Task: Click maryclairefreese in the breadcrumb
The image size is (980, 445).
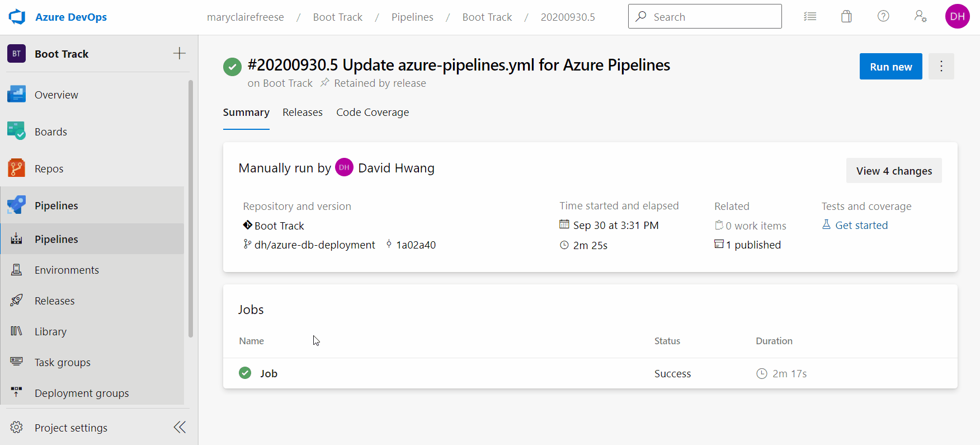Action: coord(246,17)
